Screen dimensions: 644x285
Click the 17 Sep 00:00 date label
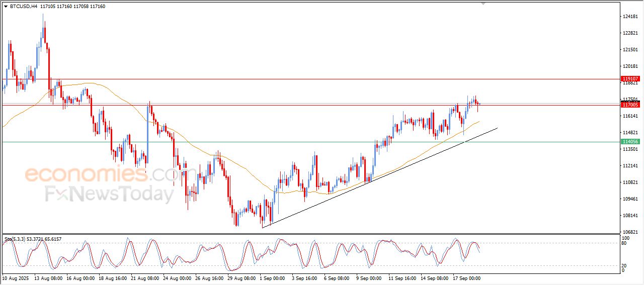(x=467, y=278)
